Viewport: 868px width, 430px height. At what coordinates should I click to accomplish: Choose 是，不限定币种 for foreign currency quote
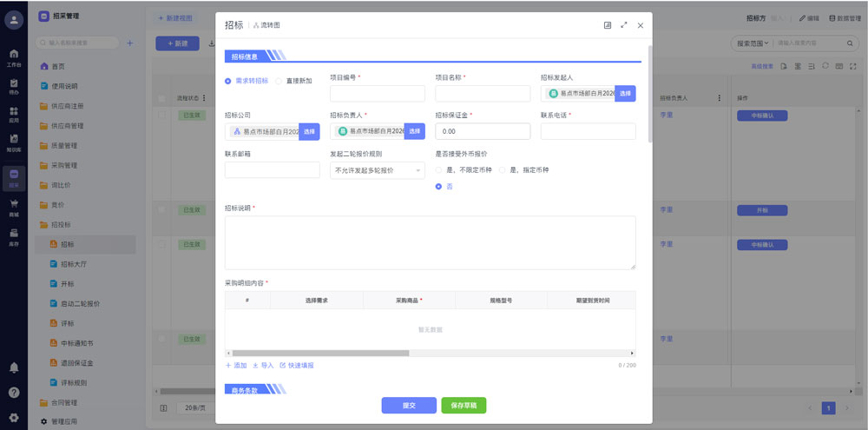tap(438, 169)
